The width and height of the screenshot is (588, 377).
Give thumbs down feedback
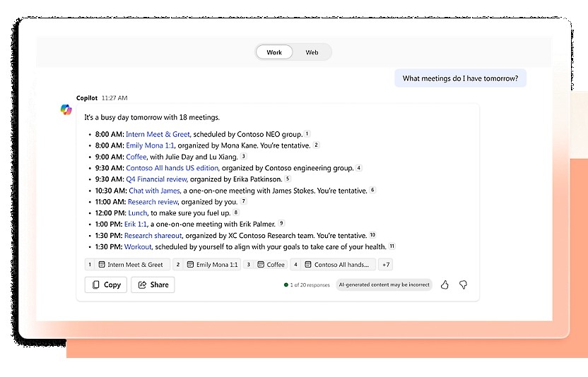(x=464, y=285)
